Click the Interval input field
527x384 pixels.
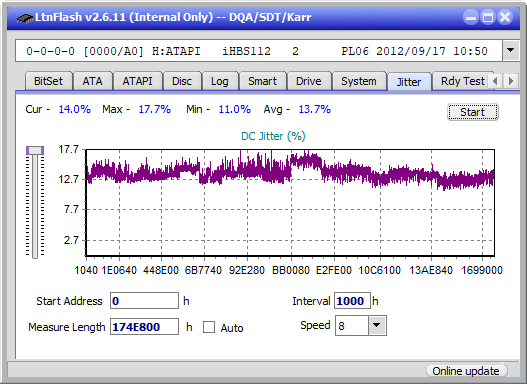click(352, 301)
